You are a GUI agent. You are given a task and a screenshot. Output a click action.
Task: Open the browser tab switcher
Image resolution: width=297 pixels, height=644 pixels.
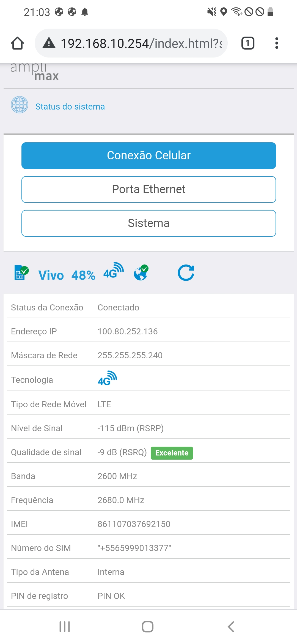coord(248,43)
